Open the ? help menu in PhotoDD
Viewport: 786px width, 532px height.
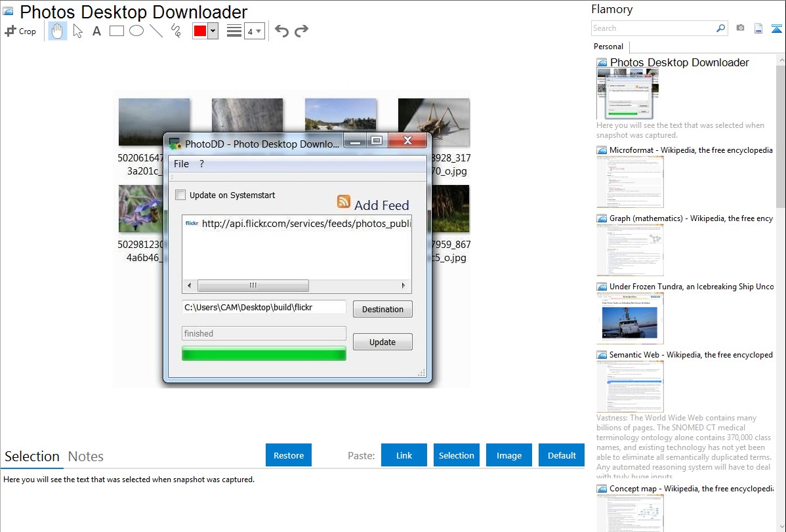[201, 164]
